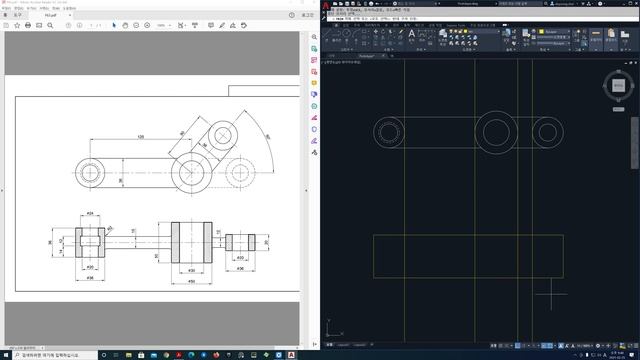Click the Windows Start button
Image resolution: width=640 pixels, height=360 pixels.
[x=6, y=355]
